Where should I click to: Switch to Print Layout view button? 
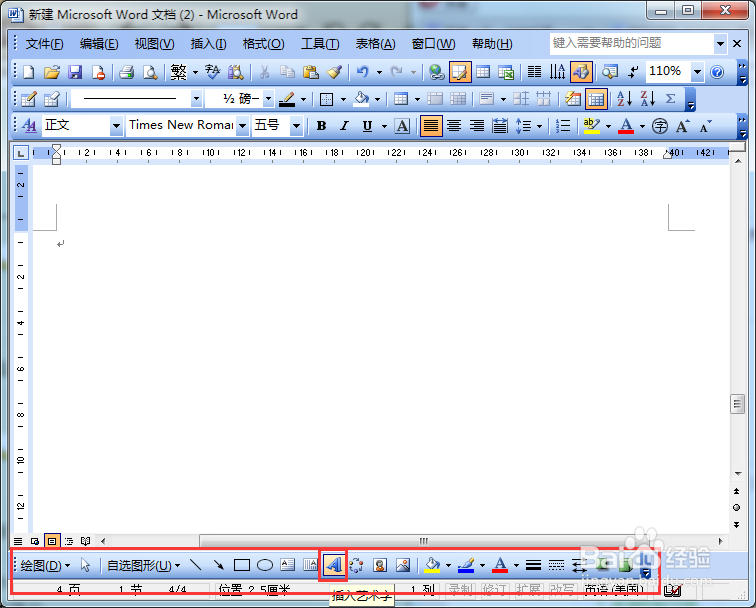click(52, 541)
